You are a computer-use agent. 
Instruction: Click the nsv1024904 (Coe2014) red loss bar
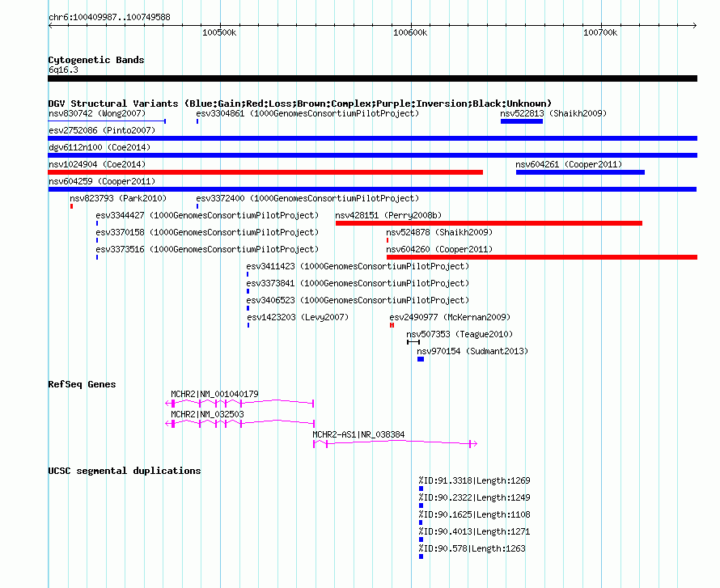point(265,172)
